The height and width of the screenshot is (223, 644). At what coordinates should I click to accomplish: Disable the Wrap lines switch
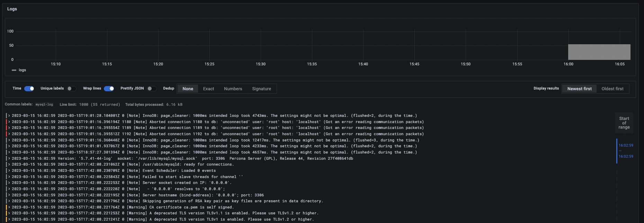click(x=109, y=89)
